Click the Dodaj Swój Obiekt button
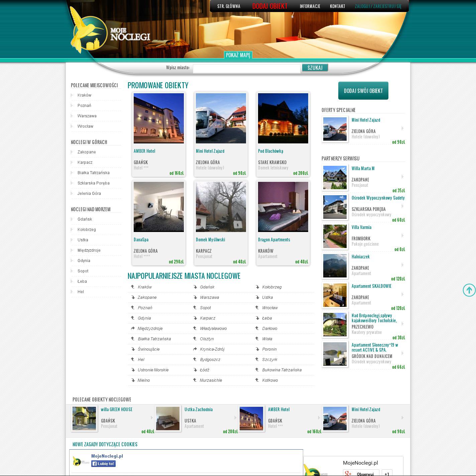Screen dimensions: 476x476 [x=363, y=91]
